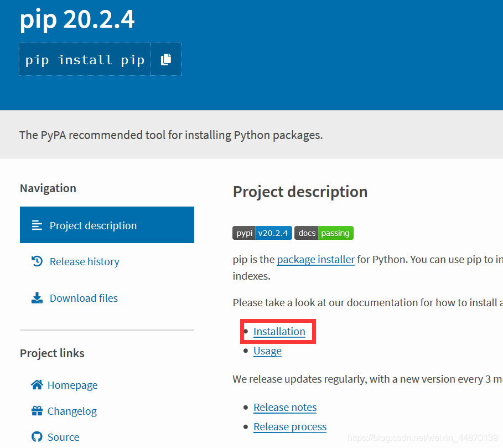Click the Homepage house icon
Screen dimensions: 503x448
point(37,384)
